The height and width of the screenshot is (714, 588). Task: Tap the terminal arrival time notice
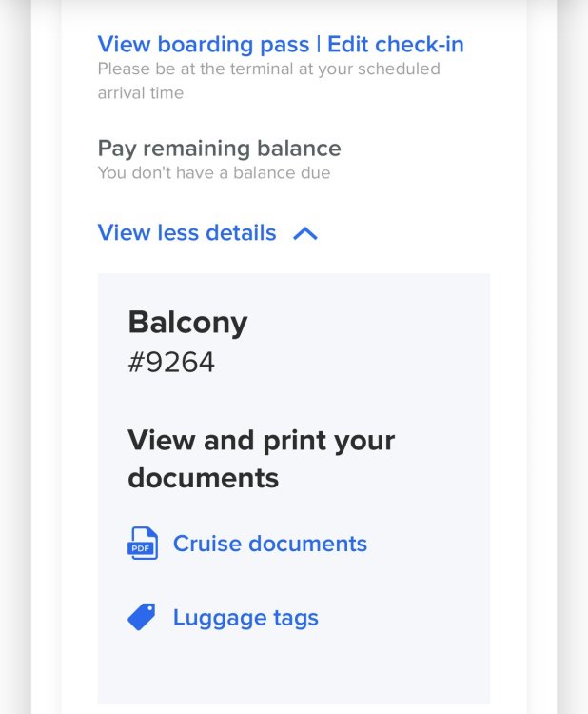[268, 81]
